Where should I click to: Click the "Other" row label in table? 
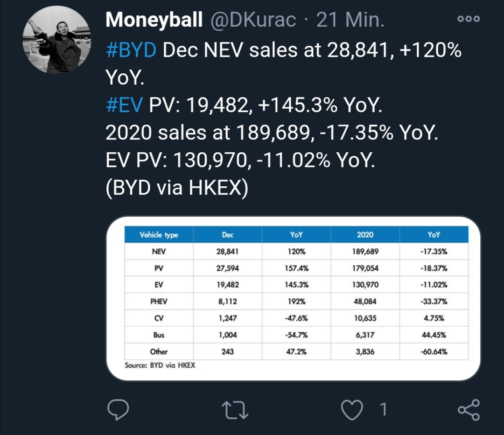(x=159, y=351)
